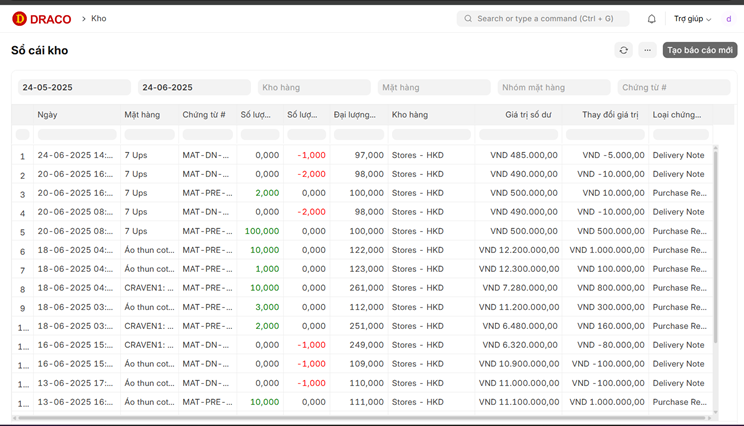Click the value VND 10.900.000,00

(x=519, y=364)
